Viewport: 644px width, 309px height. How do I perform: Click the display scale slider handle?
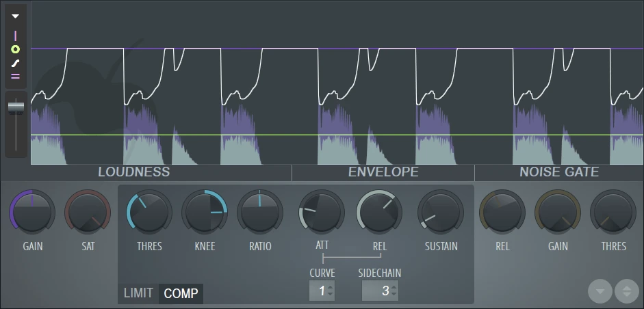point(16,107)
